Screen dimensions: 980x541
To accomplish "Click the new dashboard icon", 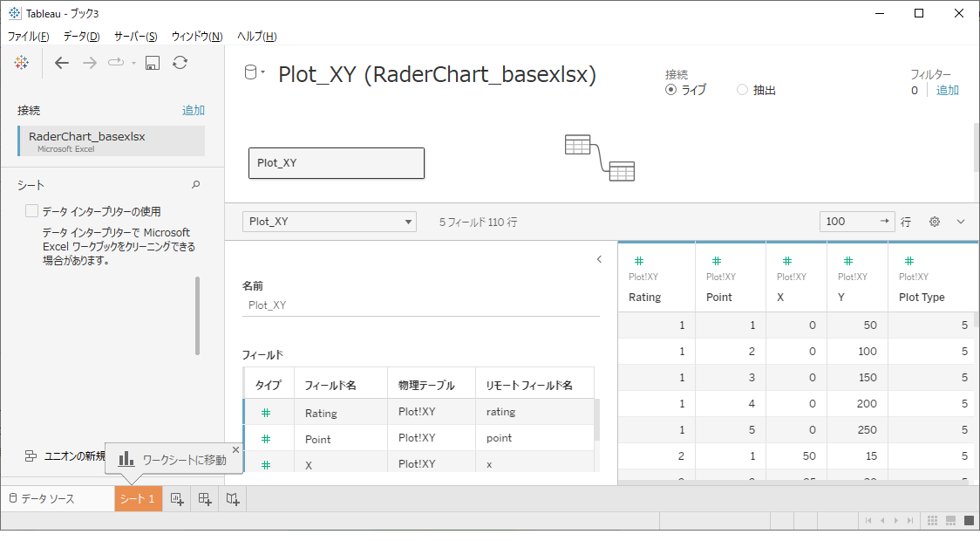I will (x=205, y=499).
